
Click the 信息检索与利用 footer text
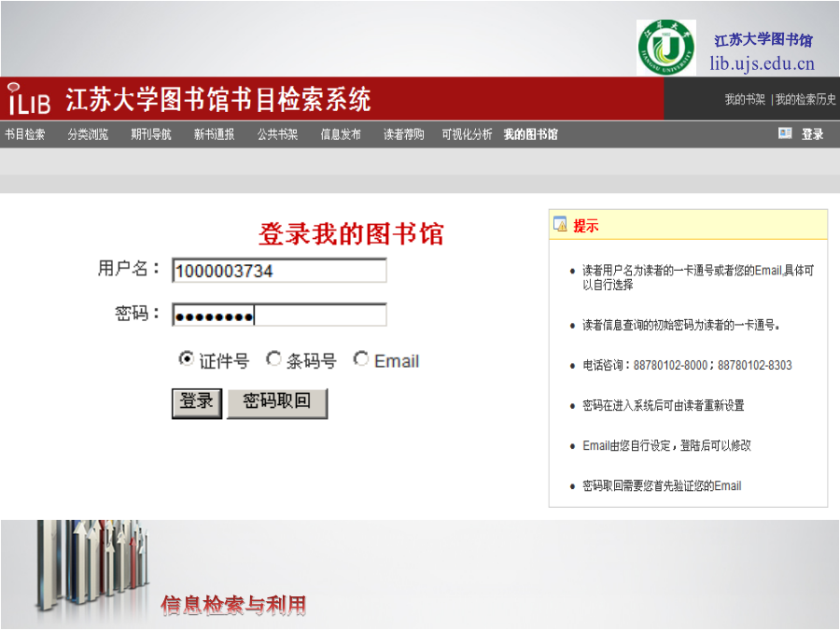pyautogui.click(x=233, y=606)
